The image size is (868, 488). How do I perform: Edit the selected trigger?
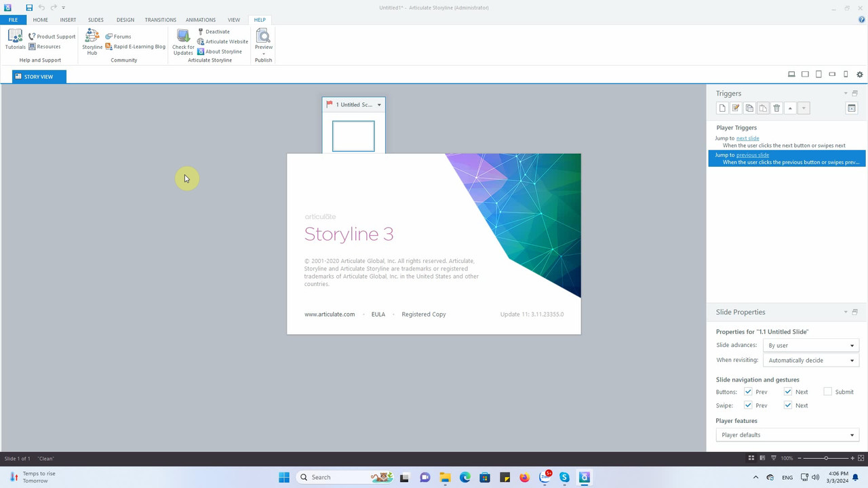point(736,108)
